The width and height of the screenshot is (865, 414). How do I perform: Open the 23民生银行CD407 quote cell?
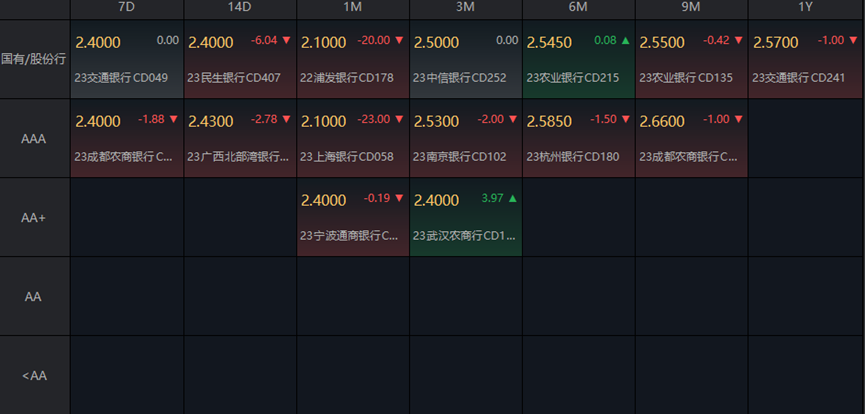click(x=240, y=60)
